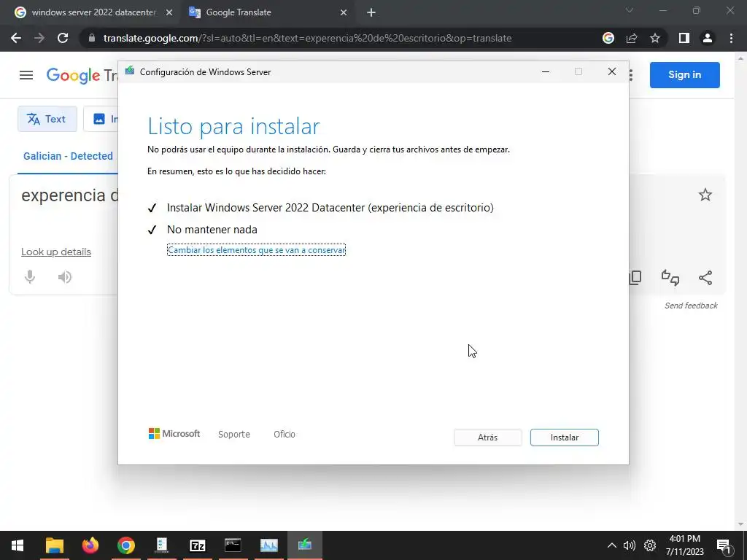Close the 'windows server 2022 datacenter' tab
The image size is (747, 560).
coord(169,12)
